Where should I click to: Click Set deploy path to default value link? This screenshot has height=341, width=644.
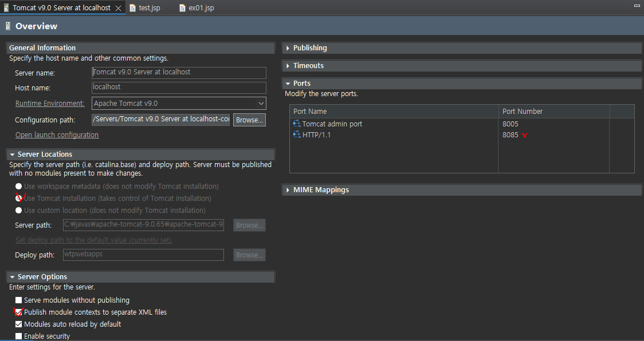pos(93,240)
